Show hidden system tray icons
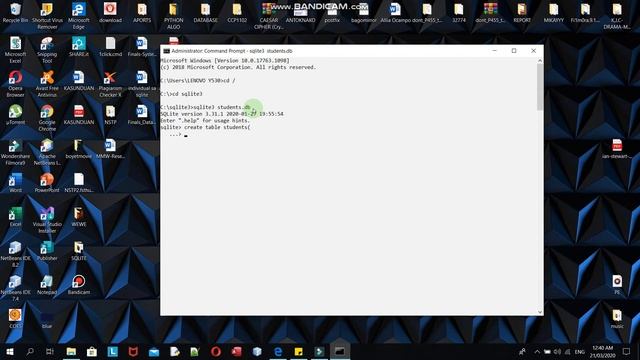Screen dimensions: 640x360 click(x=537, y=351)
